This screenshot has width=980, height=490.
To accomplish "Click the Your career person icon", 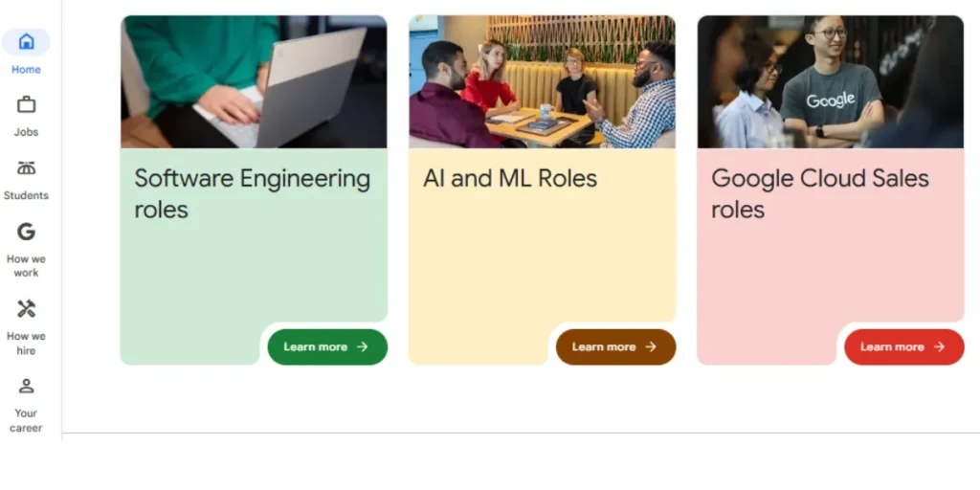I will pos(26,387).
